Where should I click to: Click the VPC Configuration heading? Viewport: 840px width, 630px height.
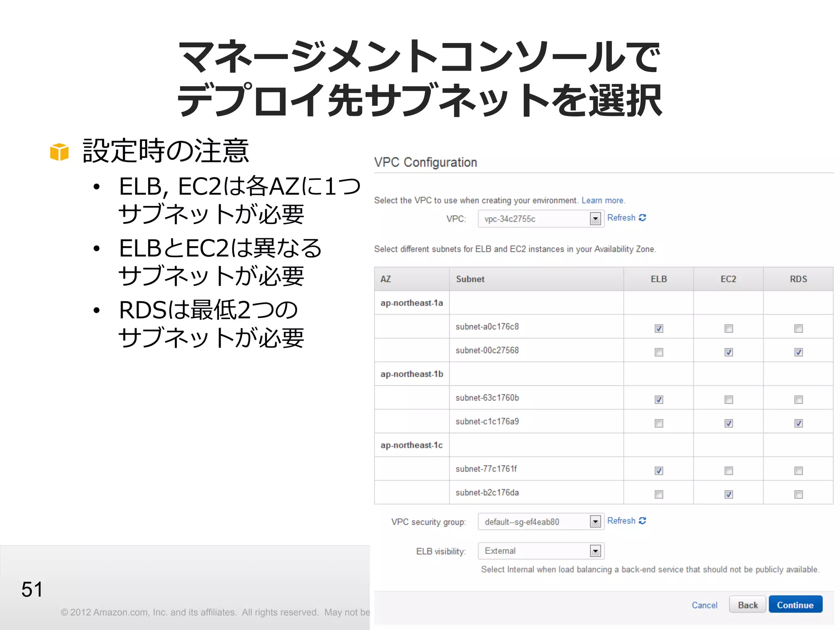pos(426,162)
